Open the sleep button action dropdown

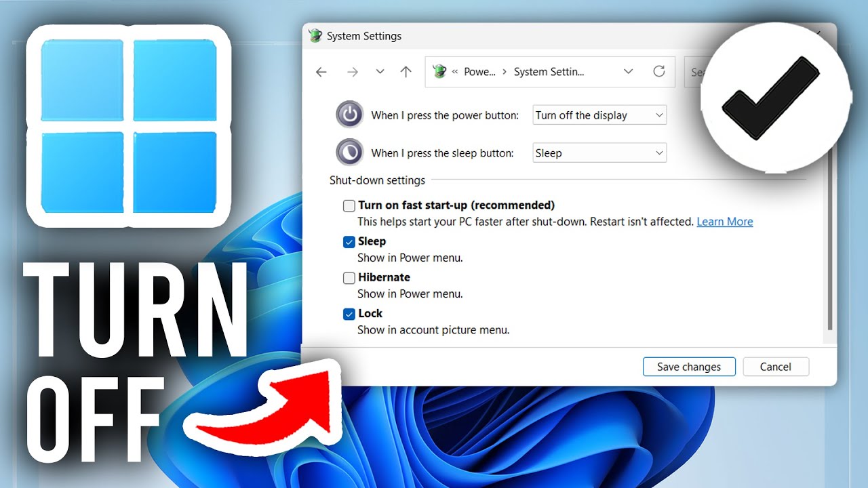(x=599, y=153)
